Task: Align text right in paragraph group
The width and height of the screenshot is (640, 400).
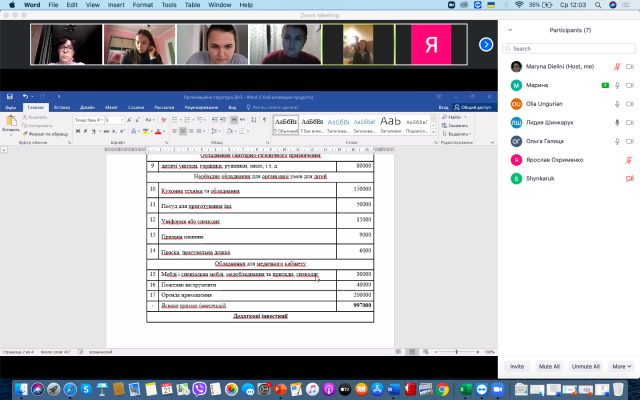Action: [x=191, y=131]
